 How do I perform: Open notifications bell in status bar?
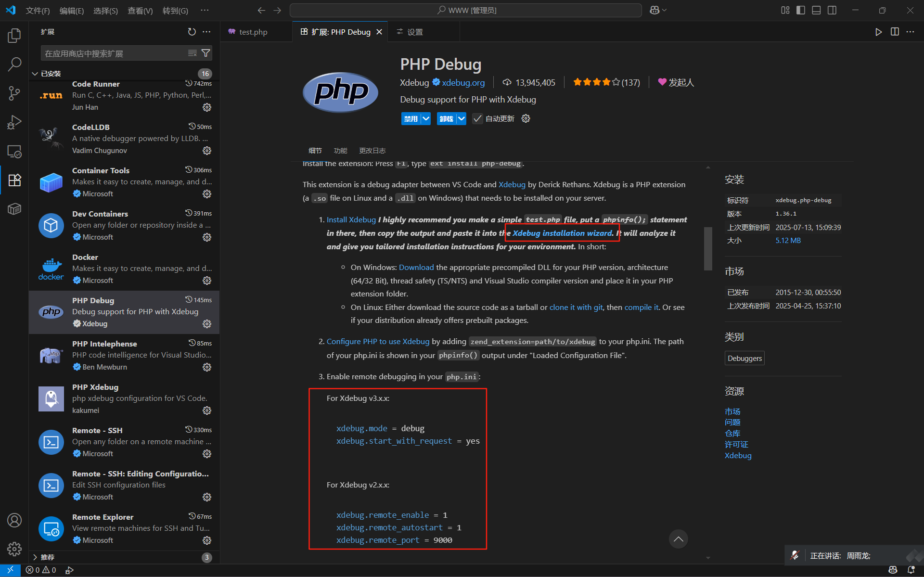pyautogui.click(x=911, y=570)
